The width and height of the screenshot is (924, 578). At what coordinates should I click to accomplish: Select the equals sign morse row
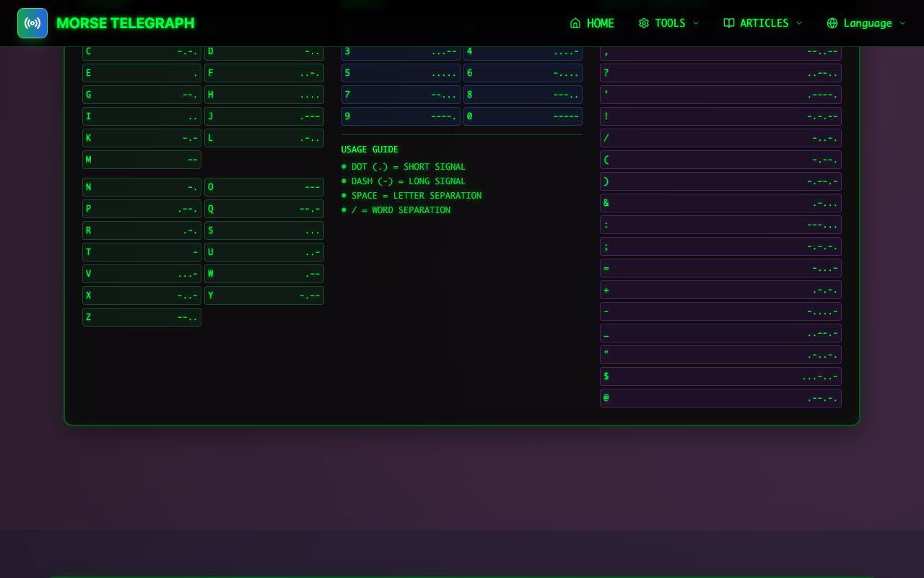720,268
